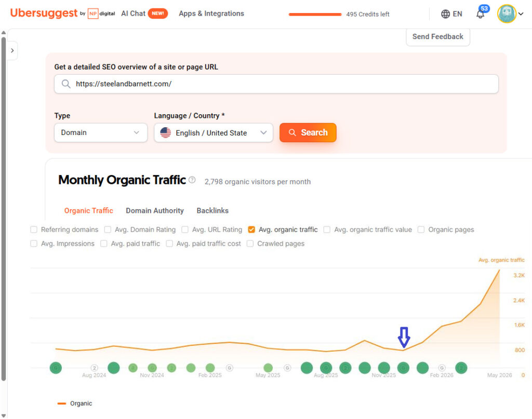Click the green update marker above Nov 2024
This screenshot has height=419, width=532.
(x=152, y=368)
